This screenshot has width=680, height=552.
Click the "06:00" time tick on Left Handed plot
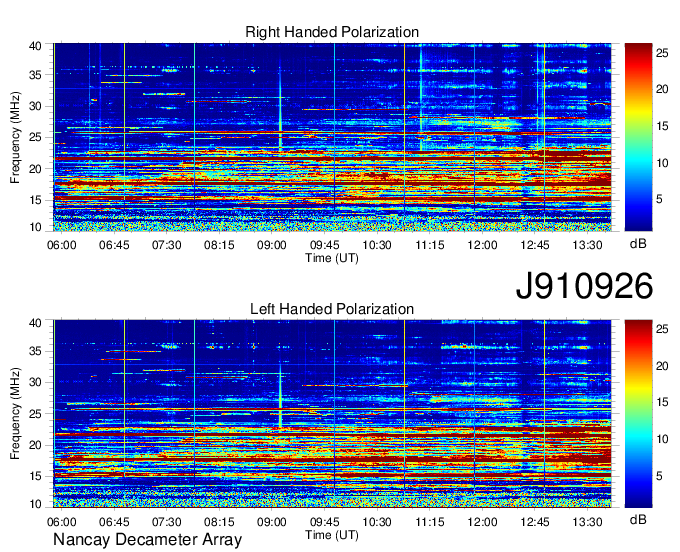point(62,522)
